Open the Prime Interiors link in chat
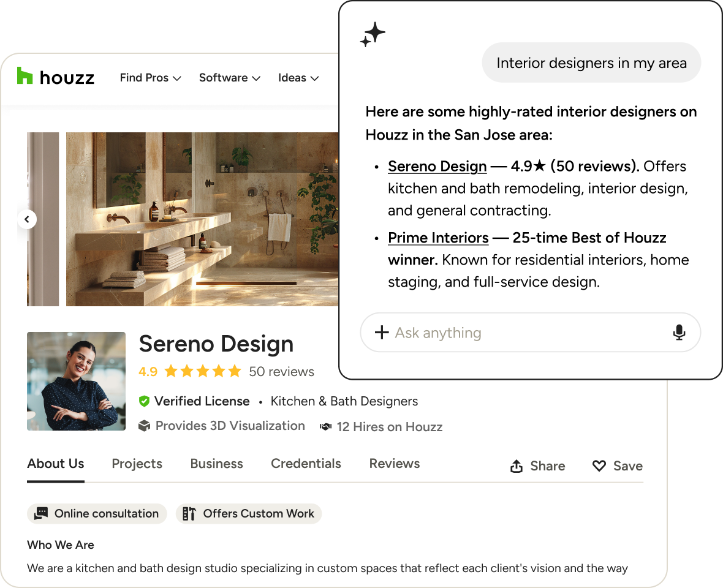The height and width of the screenshot is (588, 723). coord(438,238)
